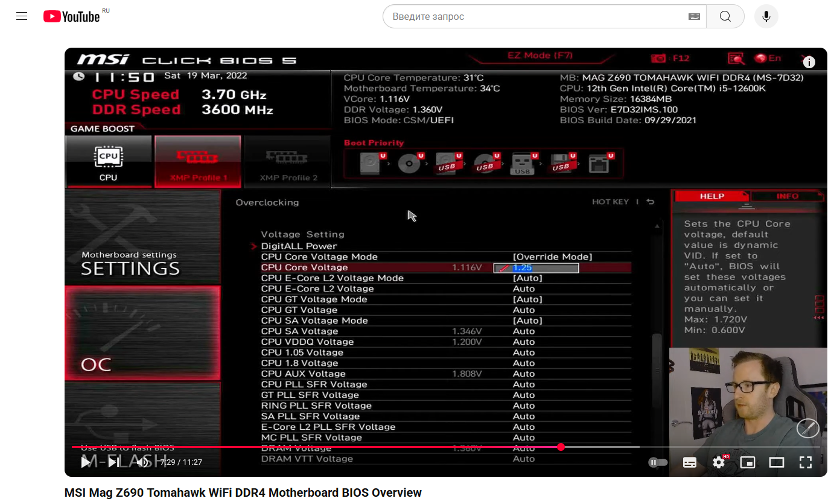Enter full screen mode
This screenshot has height=504, width=834.
[x=806, y=462]
